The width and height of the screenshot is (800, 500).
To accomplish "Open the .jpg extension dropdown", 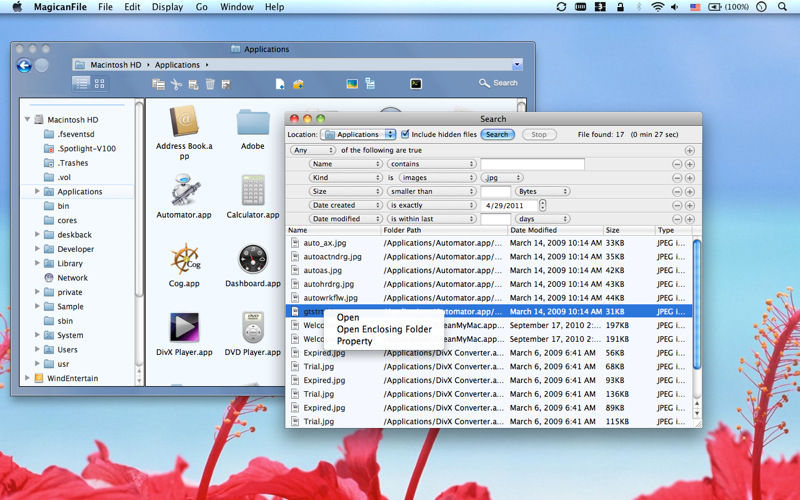I will (502, 178).
